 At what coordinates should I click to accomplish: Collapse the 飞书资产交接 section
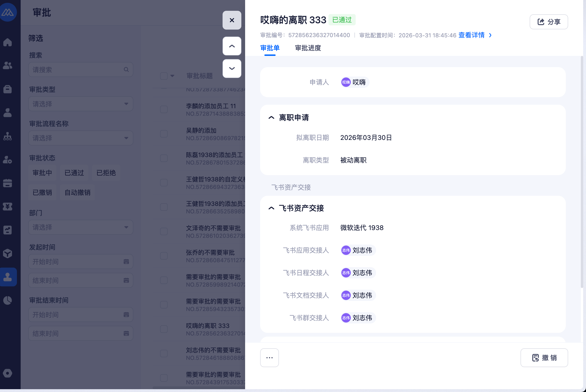271,208
